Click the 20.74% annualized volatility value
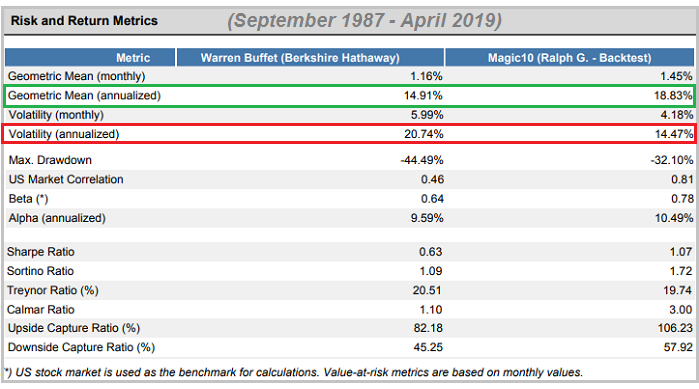The width and height of the screenshot is (699, 389). point(424,134)
